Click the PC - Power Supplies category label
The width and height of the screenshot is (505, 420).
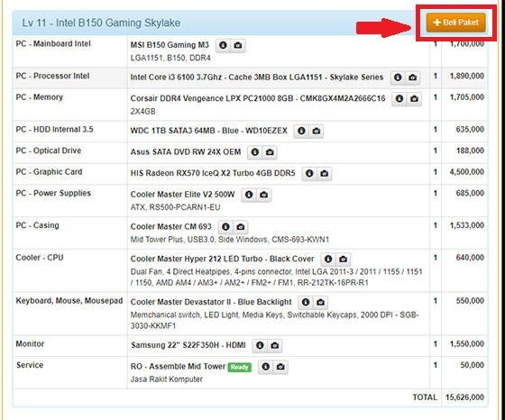pos(53,193)
